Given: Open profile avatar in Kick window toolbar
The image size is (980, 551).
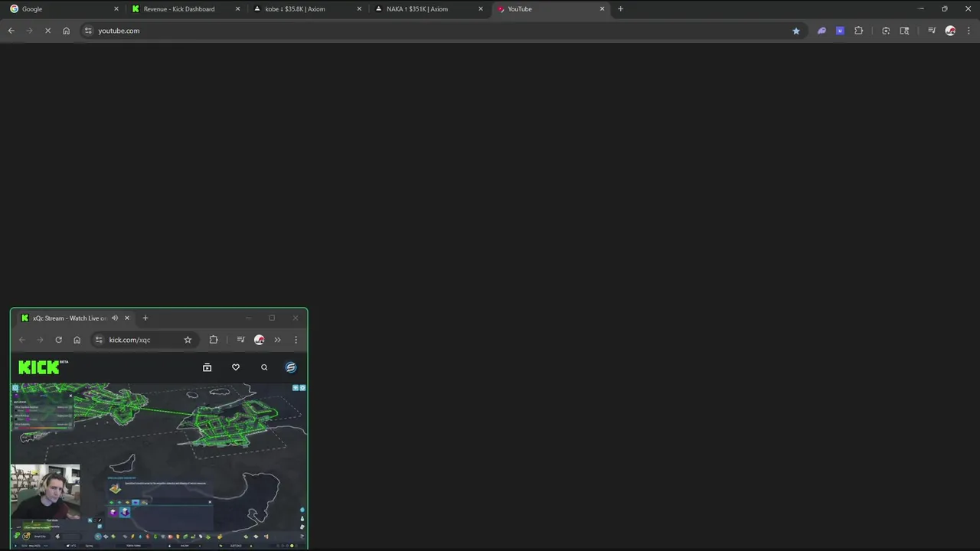Looking at the screenshot, I should pos(259,340).
